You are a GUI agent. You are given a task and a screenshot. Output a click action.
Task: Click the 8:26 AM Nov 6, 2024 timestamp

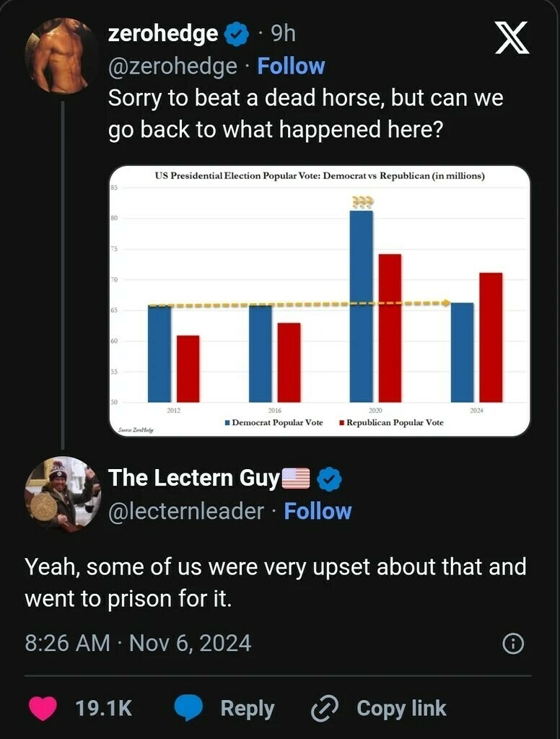coord(138,642)
